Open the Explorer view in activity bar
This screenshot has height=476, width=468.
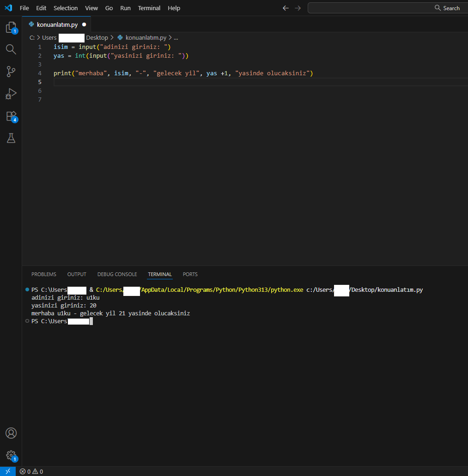pos(11,27)
